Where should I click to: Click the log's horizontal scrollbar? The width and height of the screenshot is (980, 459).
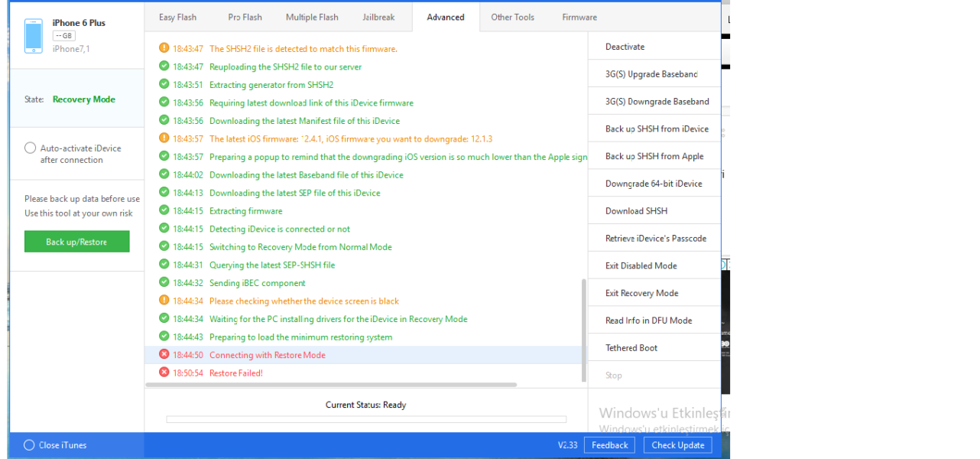[330, 385]
